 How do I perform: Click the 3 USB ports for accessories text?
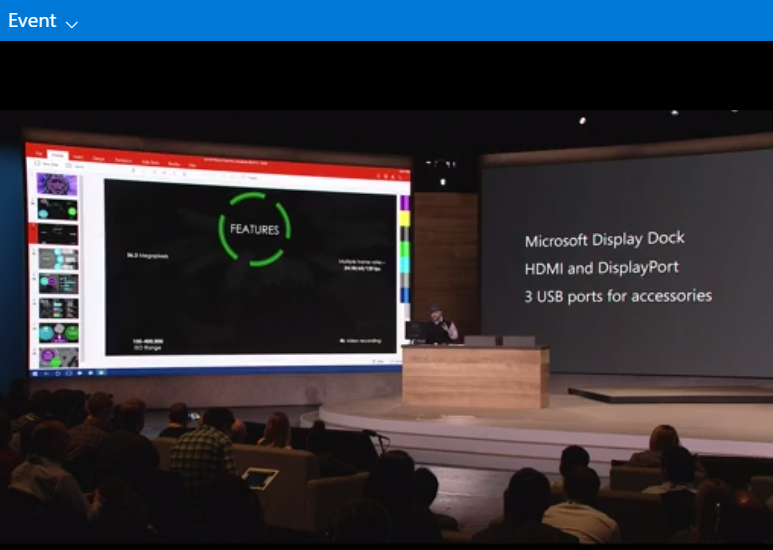point(618,297)
